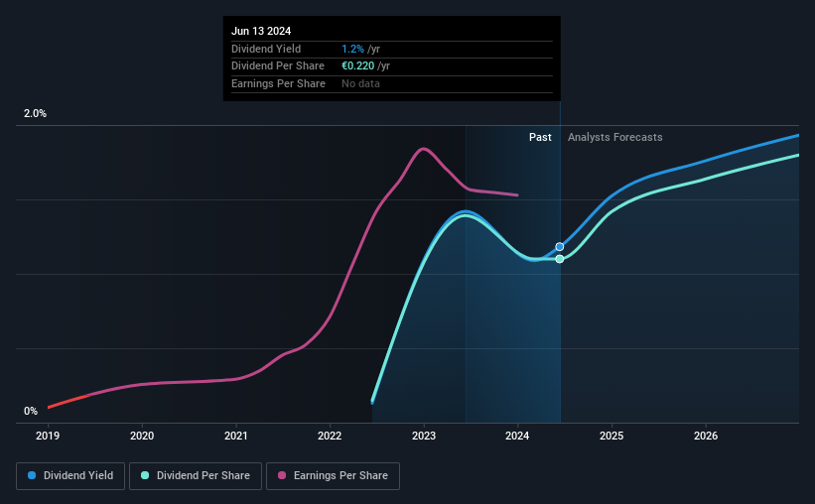Viewport: 815px width, 504px height.
Task: Click the Jun 13 2024 tooltip date
Action: pos(261,31)
